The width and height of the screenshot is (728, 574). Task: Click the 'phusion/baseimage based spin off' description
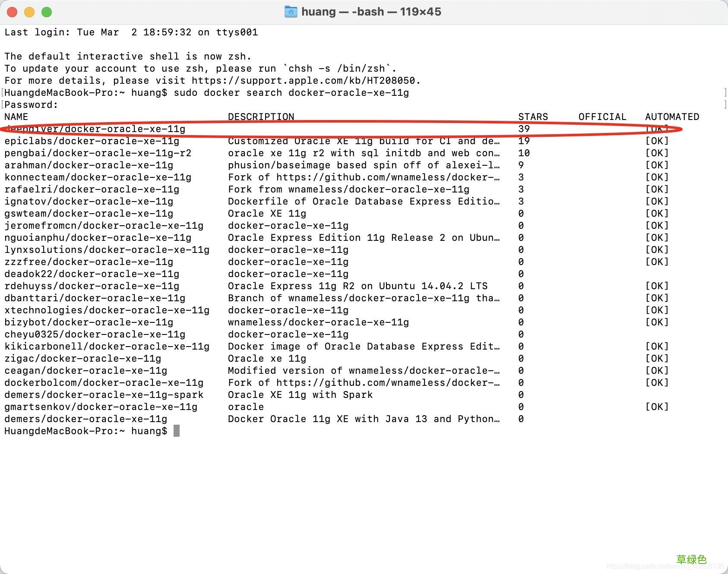[x=364, y=165]
